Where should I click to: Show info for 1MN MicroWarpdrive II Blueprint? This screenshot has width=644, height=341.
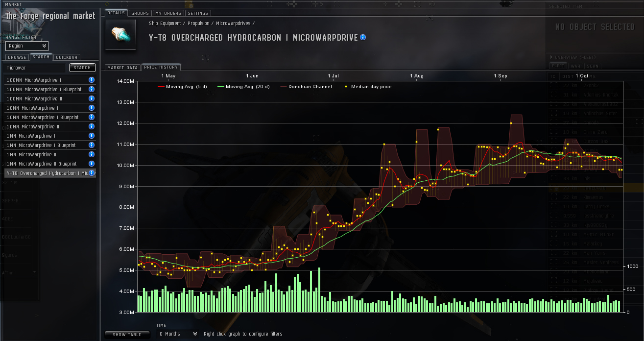tap(92, 164)
